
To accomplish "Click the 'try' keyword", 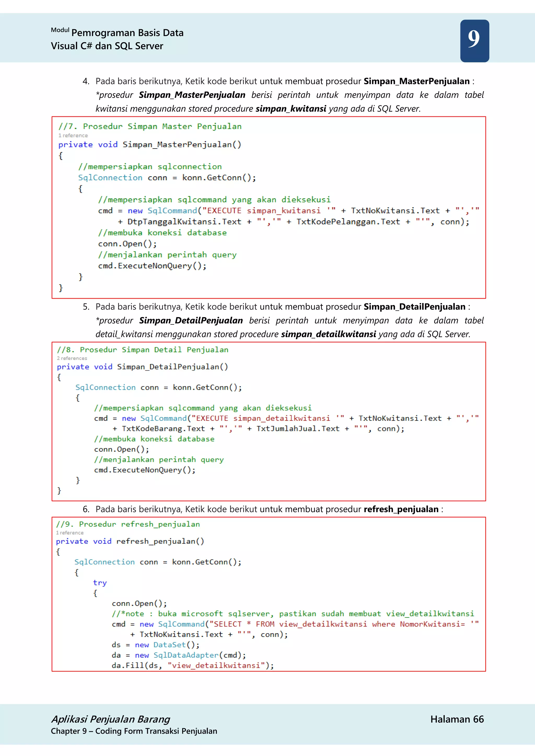I will pos(100,583).
